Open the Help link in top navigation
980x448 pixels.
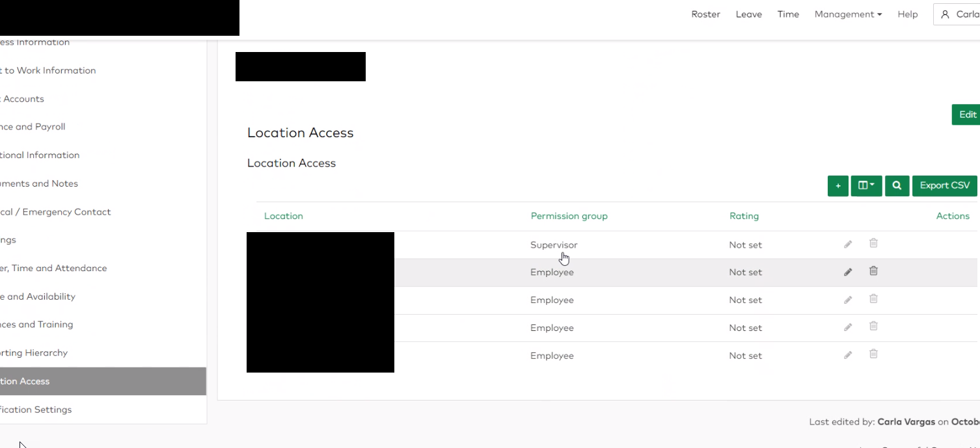click(907, 14)
